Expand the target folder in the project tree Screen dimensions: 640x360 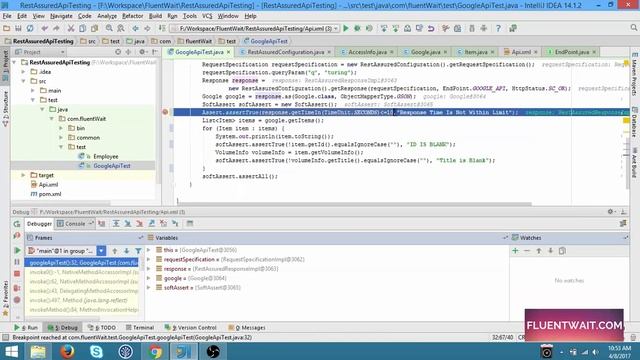[24, 175]
